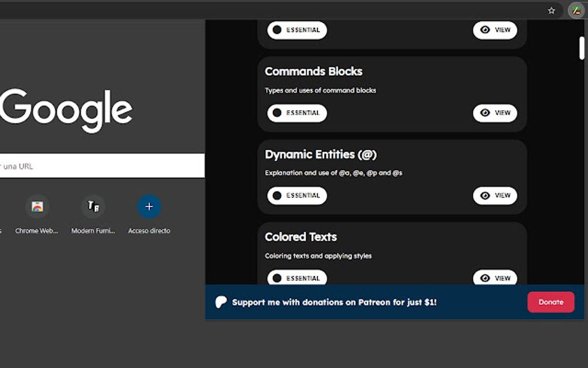Open the Dynamic Entities guide via VIEW
588x368 pixels.
tap(495, 196)
